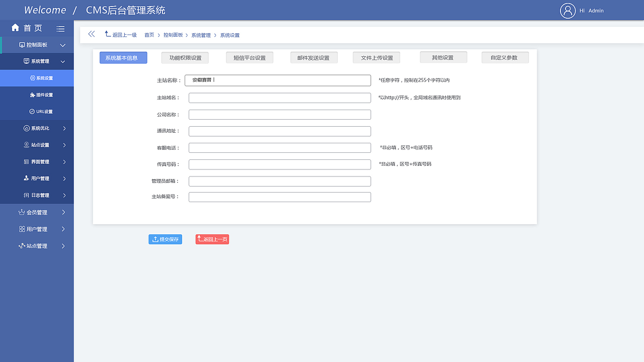Click the 客服电话 input field
Screen dimensions: 644x362
click(280, 148)
